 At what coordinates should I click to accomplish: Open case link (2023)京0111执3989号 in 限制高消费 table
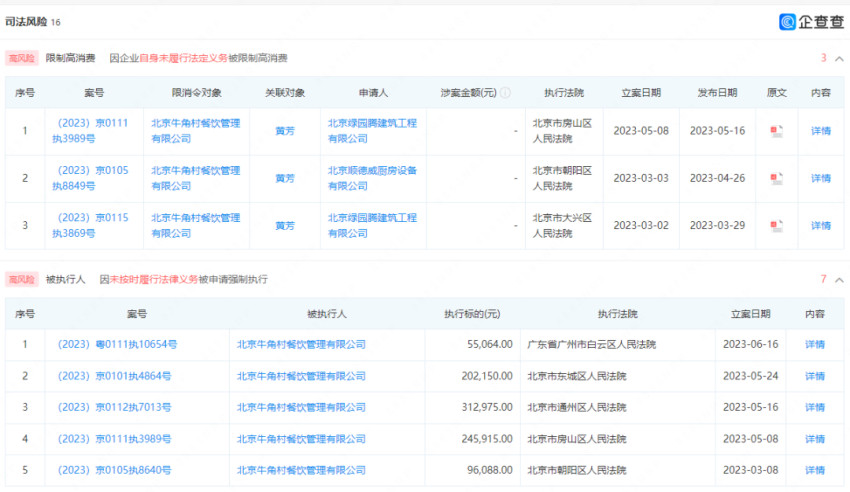(91, 131)
